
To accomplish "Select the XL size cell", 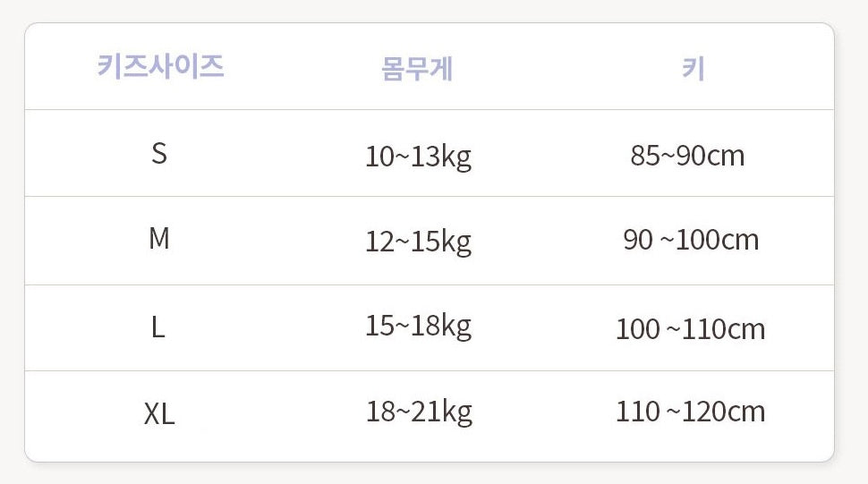I will click(159, 413).
